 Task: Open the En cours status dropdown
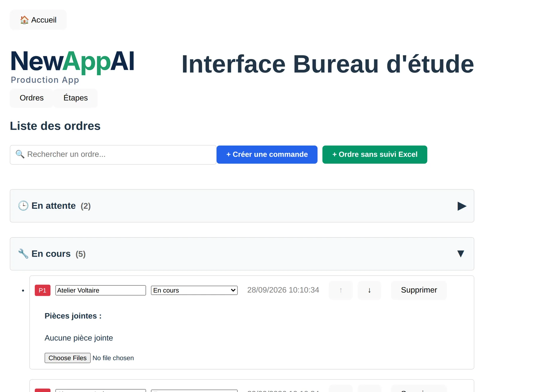[194, 290]
